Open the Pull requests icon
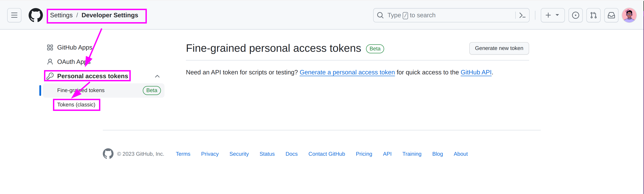644x194 pixels. [x=593, y=15]
